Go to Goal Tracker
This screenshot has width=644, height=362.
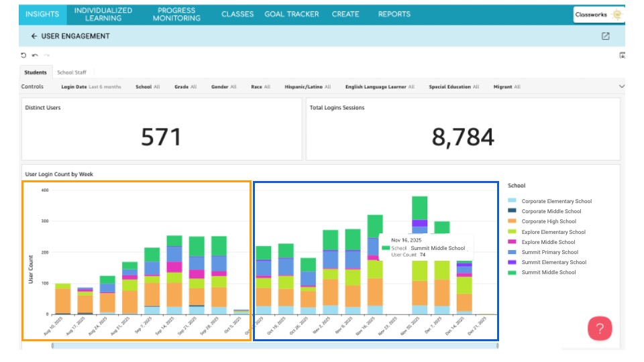(x=291, y=14)
